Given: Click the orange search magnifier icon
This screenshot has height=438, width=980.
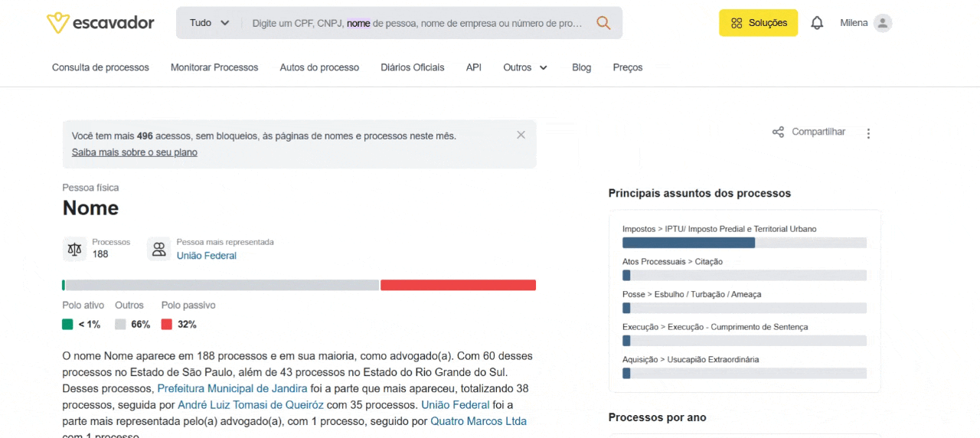Looking at the screenshot, I should point(603,23).
